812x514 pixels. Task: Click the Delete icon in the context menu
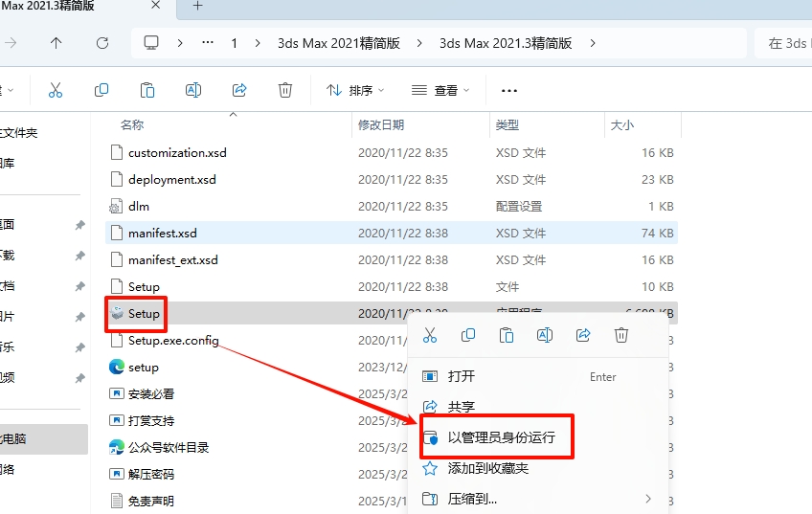tap(621, 335)
